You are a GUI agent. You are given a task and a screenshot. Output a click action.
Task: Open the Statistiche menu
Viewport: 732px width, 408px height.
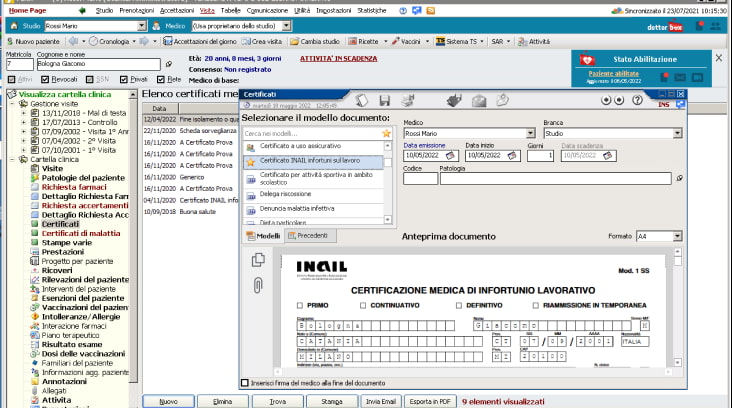tap(372, 10)
